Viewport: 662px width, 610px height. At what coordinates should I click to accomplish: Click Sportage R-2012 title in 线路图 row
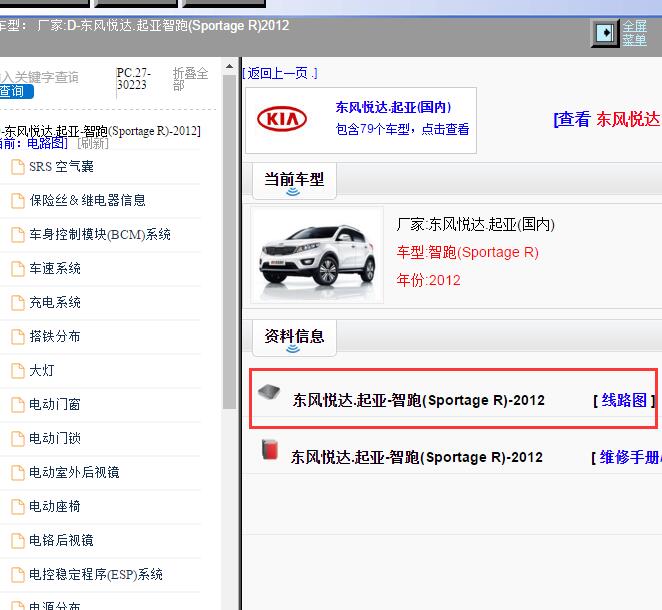click(x=419, y=400)
